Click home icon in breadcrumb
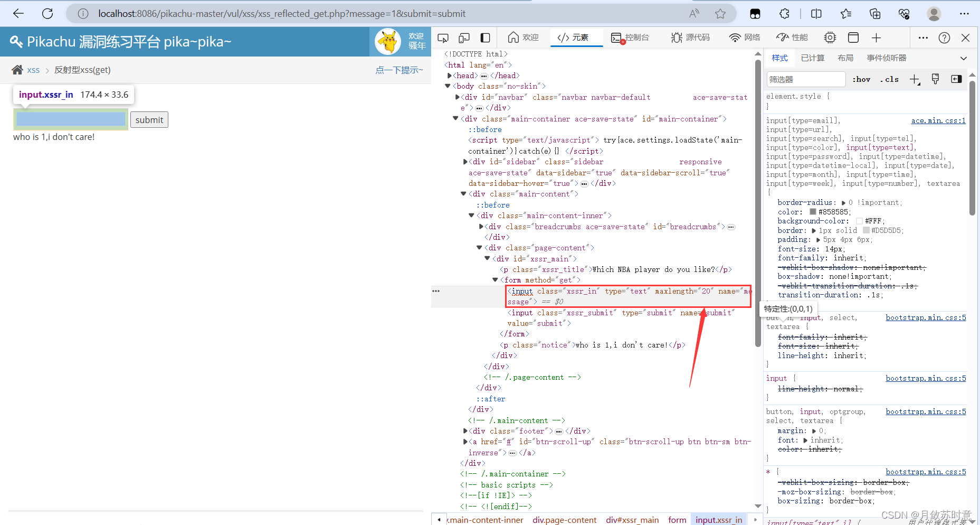 click(17, 70)
